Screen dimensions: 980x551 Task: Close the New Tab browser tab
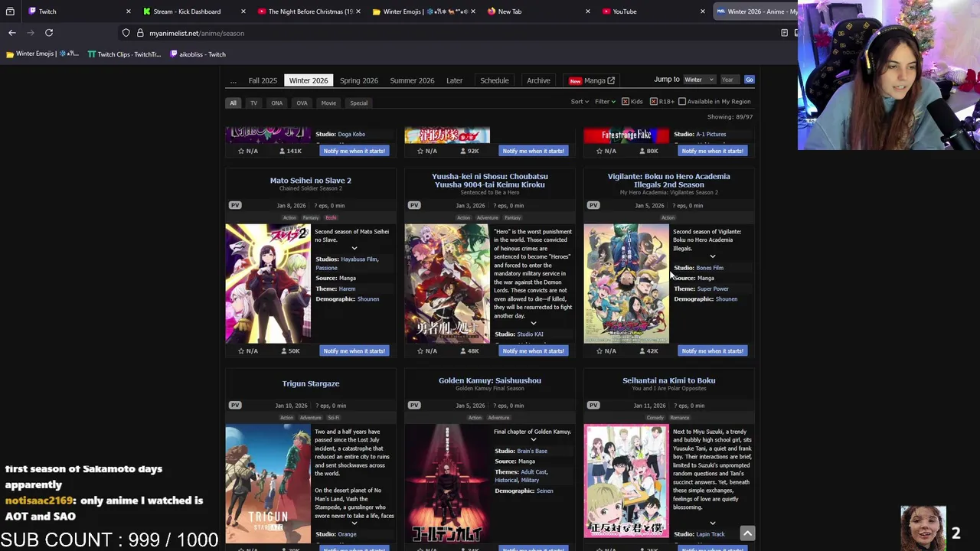click(x=588, y=11)
